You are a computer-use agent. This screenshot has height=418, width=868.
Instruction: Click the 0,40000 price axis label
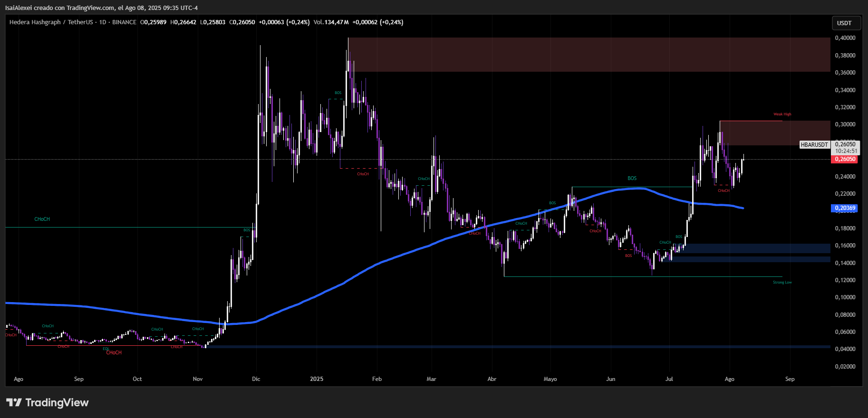845,38
